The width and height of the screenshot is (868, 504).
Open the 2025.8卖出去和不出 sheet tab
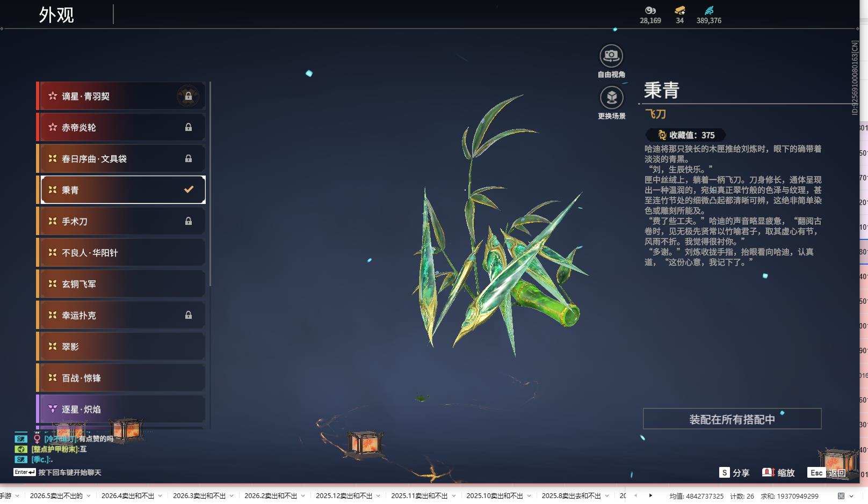[571, 496]
